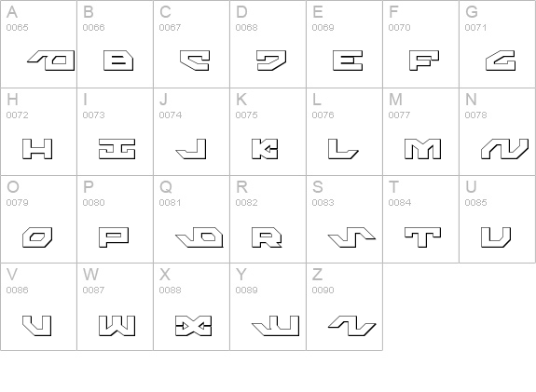Select the D character glyph cell

coord(268,44)
